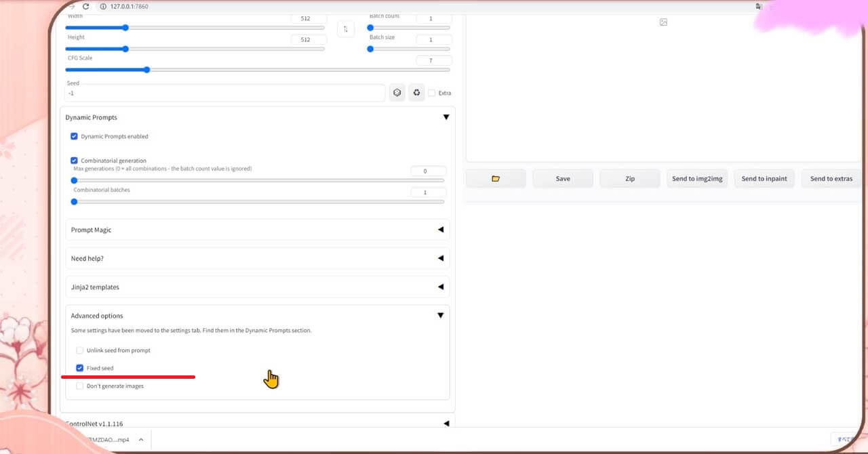Toggle the Fixed seed checkbox

point(80,368)
